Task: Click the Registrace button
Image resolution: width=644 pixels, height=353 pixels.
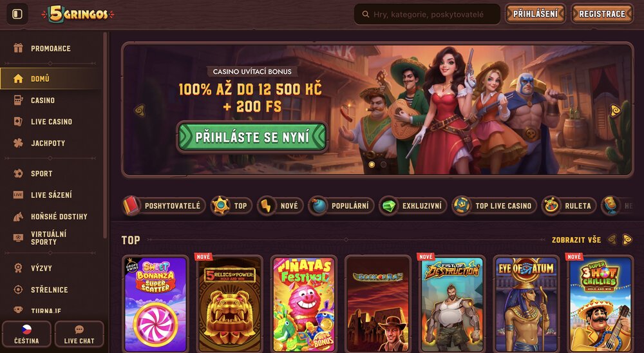Action: (x=602, y=14)
